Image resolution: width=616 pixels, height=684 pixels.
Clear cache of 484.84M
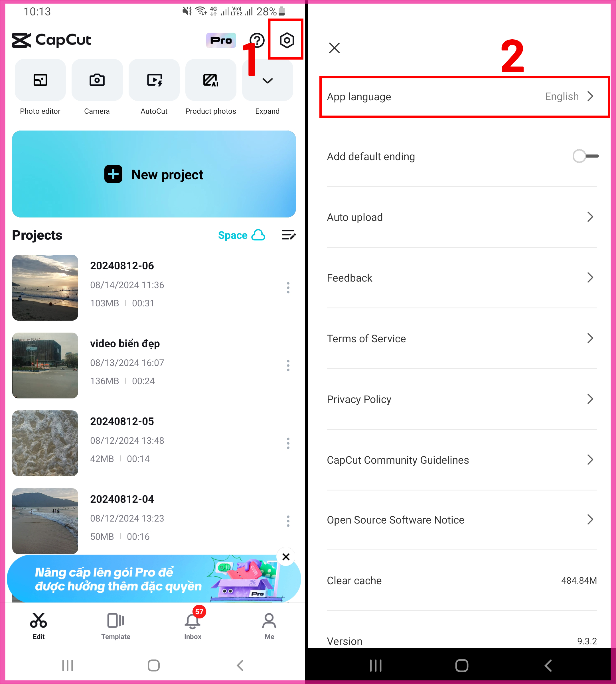(462, 581)
